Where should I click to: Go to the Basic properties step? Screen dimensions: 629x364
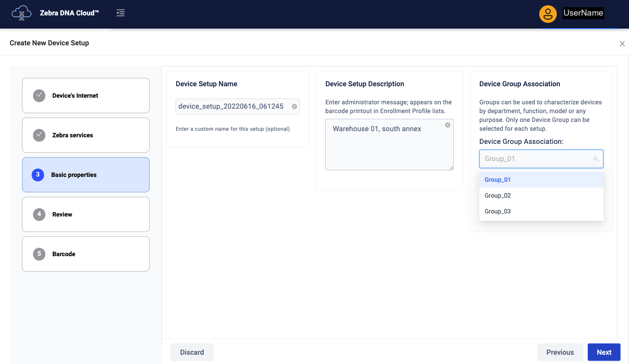point(86,175)
